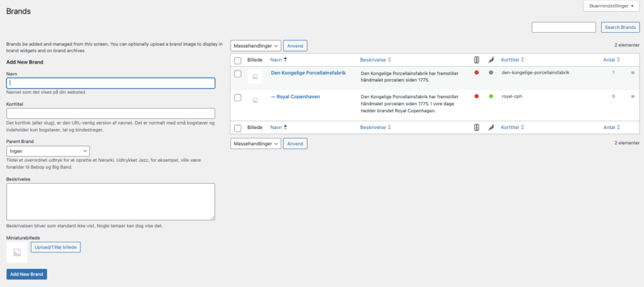Viewport: 644px width, 287px height.
Task: Click drag handle icon on Den Kongelige Porcellainsfabrik row
Action: click(x=633, y=73)
